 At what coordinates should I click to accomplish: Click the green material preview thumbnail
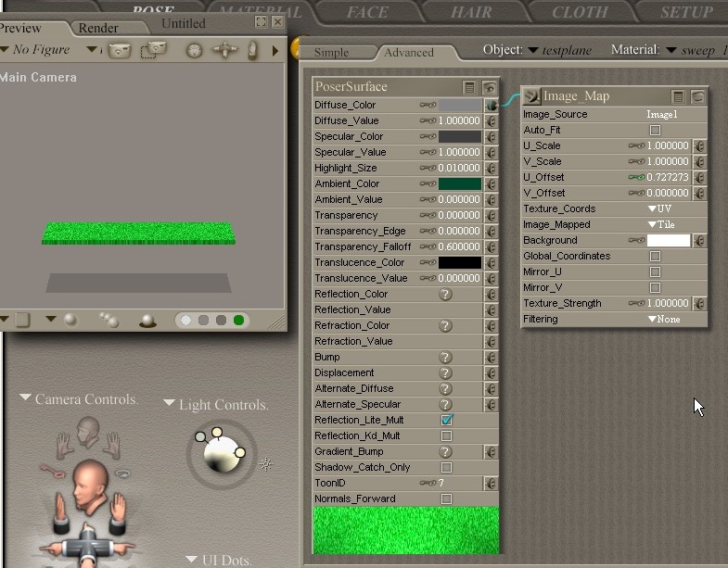[406, 530]
